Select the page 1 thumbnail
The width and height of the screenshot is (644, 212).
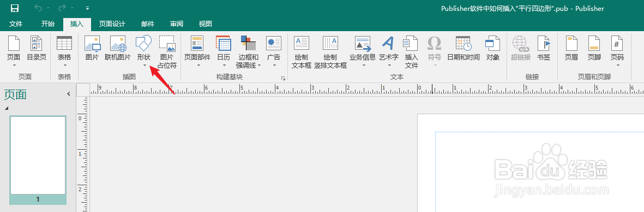click(x=38, y=160)
